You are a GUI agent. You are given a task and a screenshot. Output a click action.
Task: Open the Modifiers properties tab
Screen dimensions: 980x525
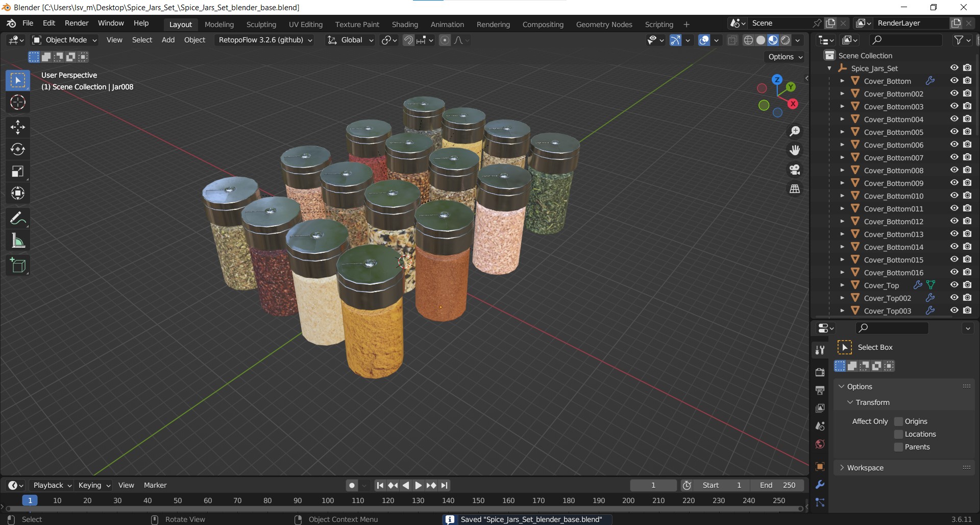pos(820,484)
